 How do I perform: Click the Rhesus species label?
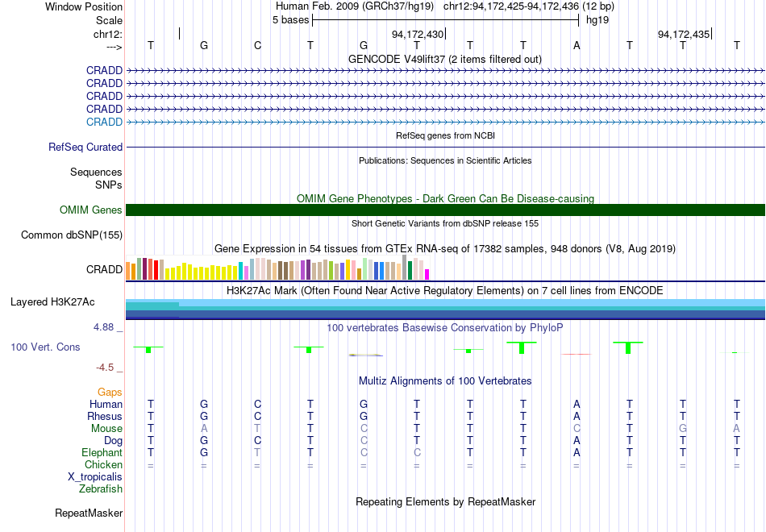coord(105,416)
